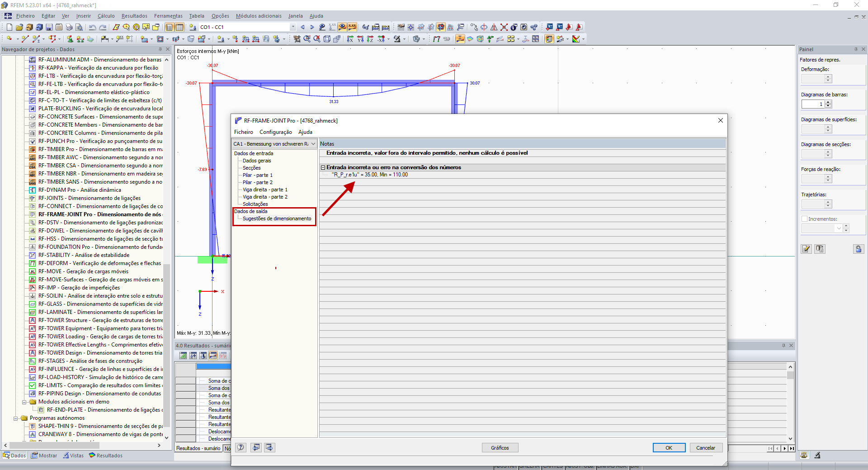Click the OK button in the dialog
Screen dimensions: 868x470
coord(669,448)
